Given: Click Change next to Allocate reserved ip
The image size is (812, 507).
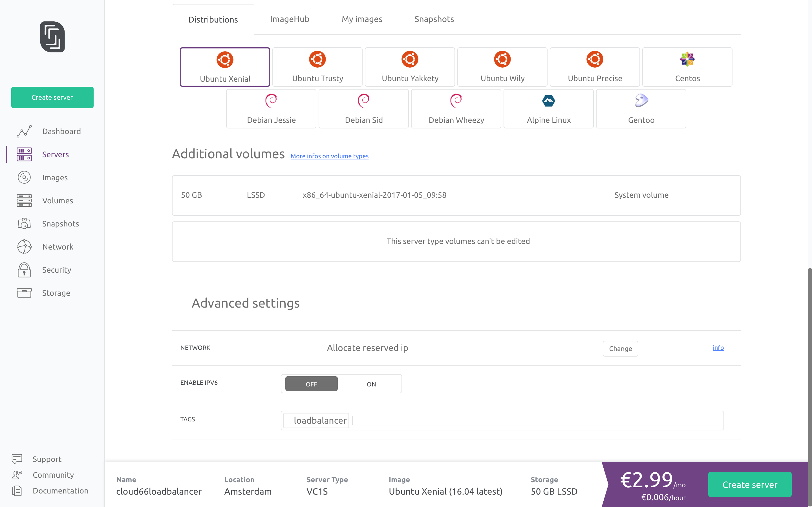Looking at the screenshot, I should (x=620, y=348).
